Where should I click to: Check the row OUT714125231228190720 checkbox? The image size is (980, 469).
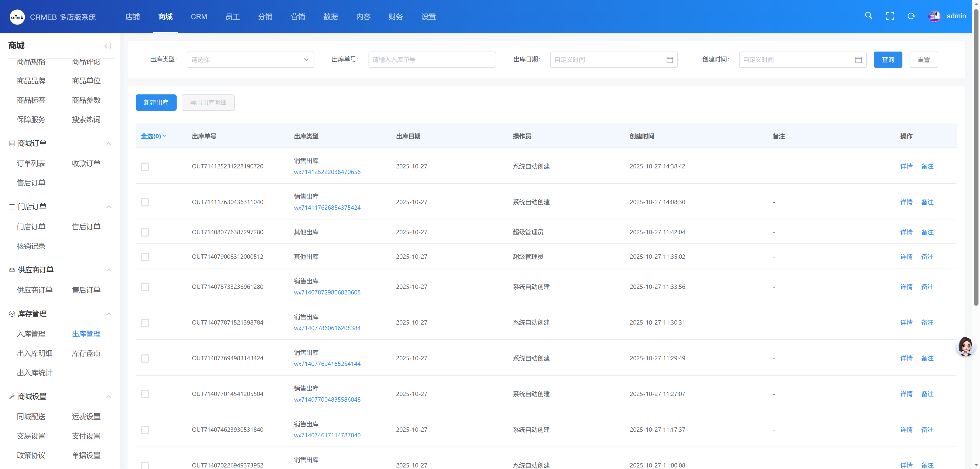[x=145, y=167]
